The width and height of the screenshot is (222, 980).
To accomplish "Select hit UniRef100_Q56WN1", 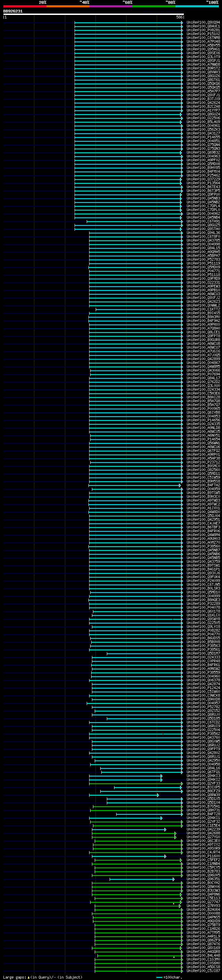I will point(203,443).
